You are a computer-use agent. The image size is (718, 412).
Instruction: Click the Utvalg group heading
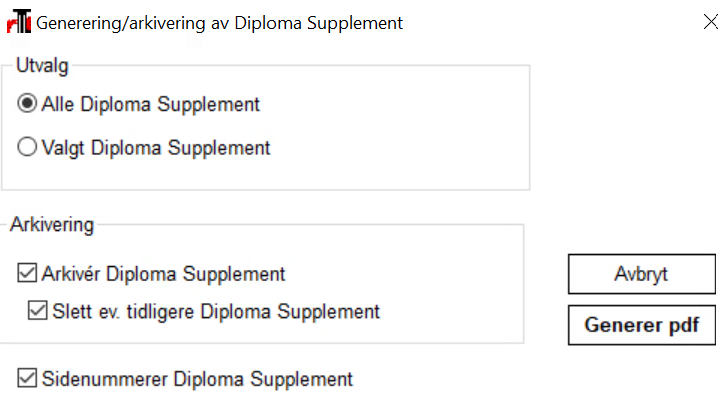(x=42, y=65)
